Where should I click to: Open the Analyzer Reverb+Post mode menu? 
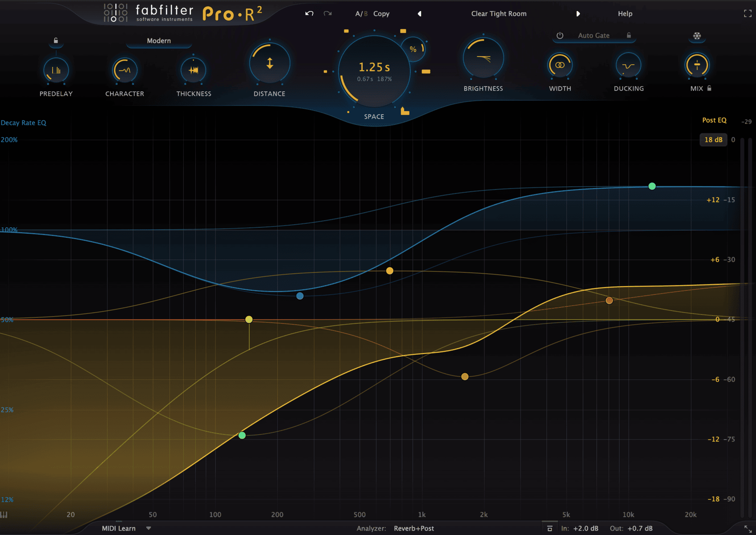413,528
